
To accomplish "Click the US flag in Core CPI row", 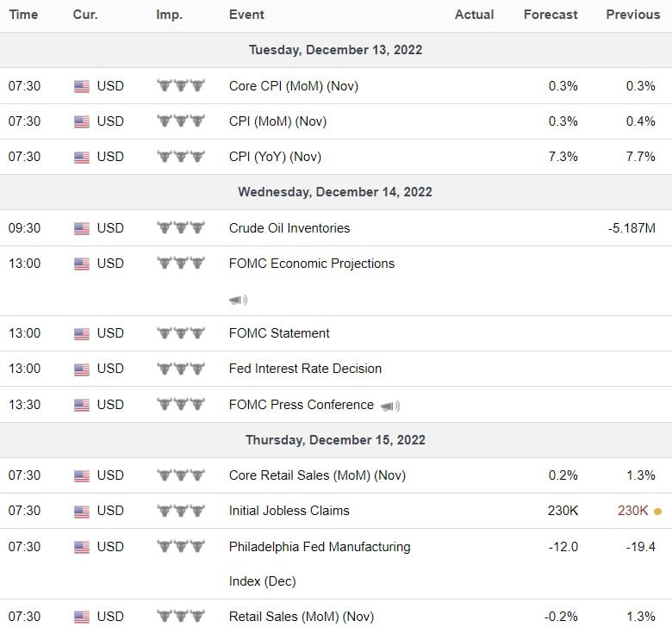I will point(82,86).
